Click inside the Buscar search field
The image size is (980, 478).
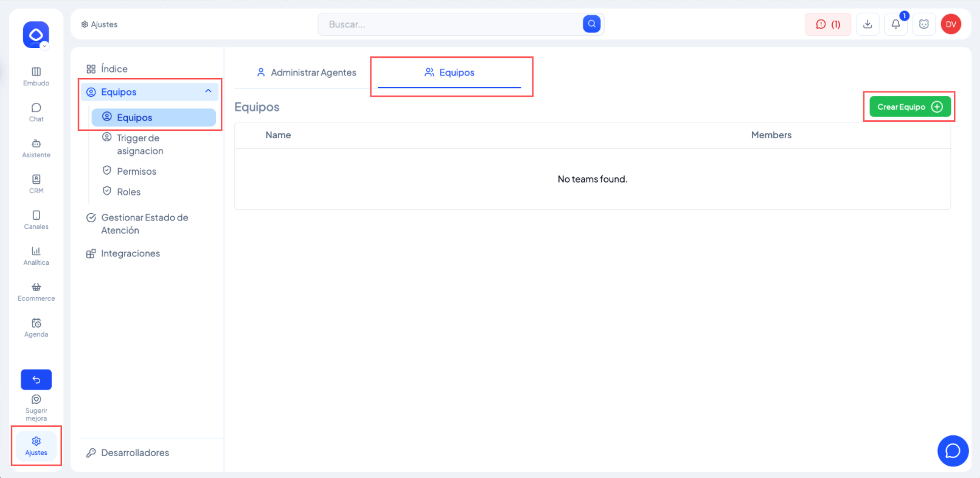click(x=450, y=24)
